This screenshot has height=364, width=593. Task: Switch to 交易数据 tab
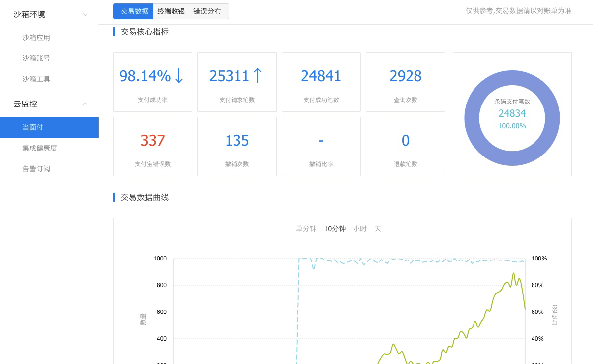[133, 11]
